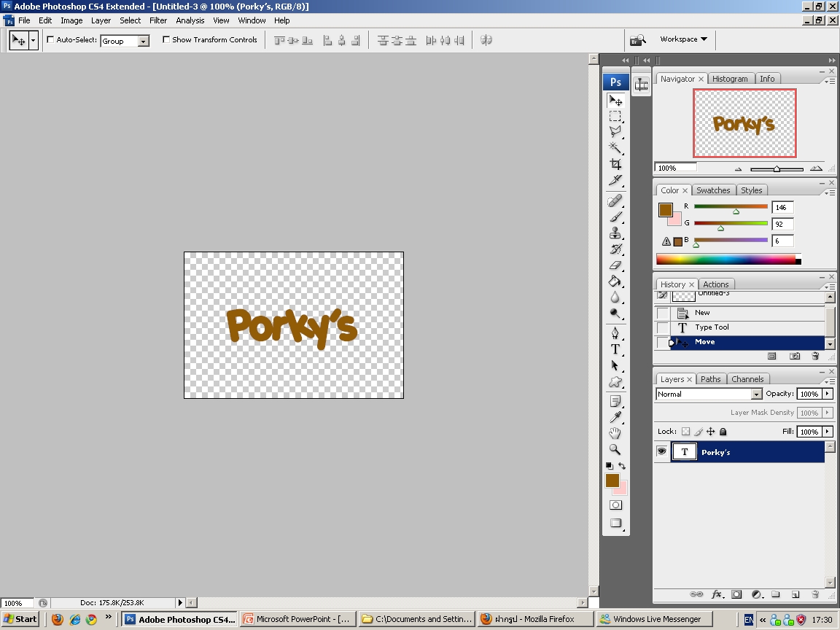This screenshot has height=630, width=840.
Task: Select the Notes tool
Action: click(x=615, y=401)
